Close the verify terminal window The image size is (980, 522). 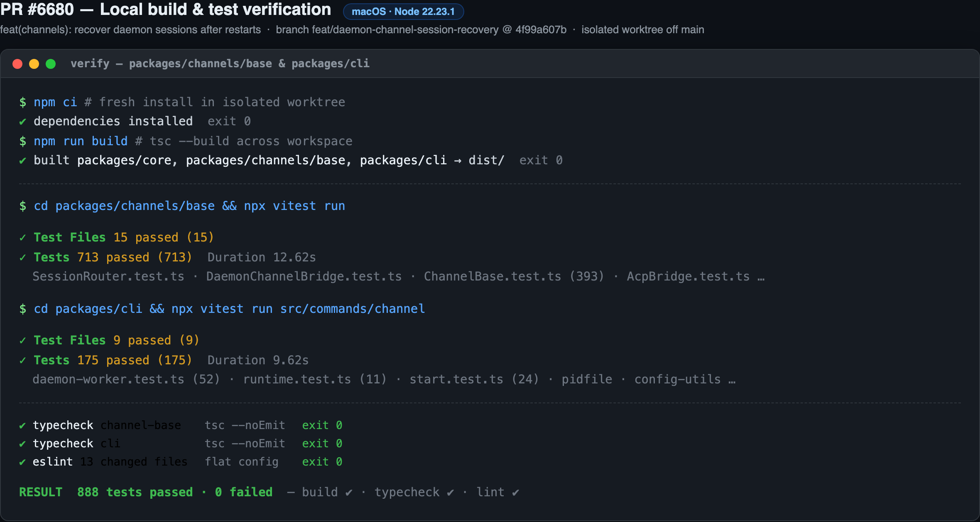(x=17, y=63)
